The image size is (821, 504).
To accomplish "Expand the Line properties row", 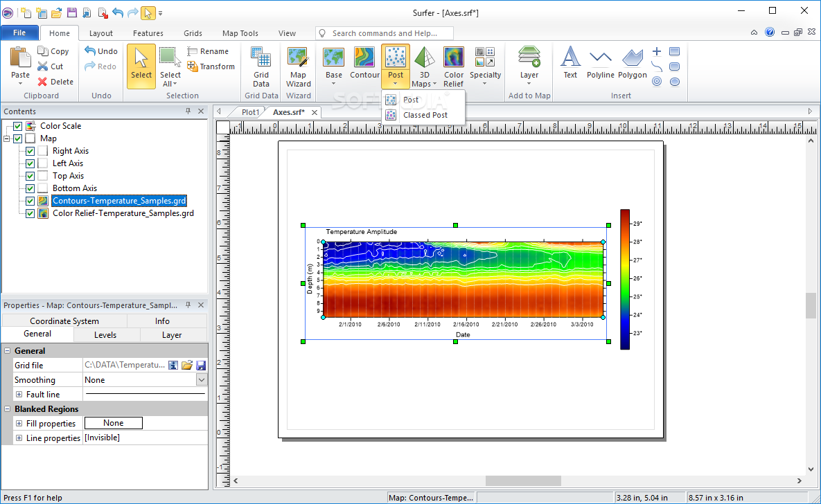I will (x=19, y=438).
